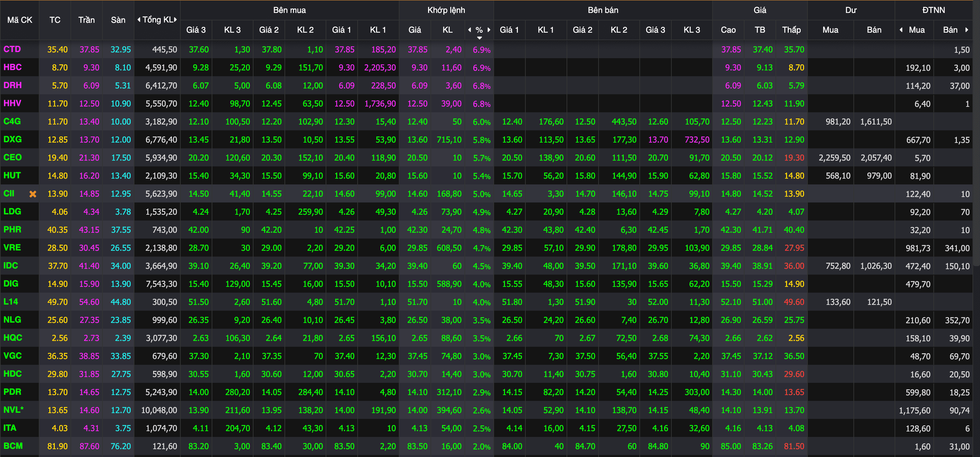The width and height of the screenshot is (980, 457).
Task: Click DIG buy volume 3 value 129,00
Action: (x=238, y=284)
